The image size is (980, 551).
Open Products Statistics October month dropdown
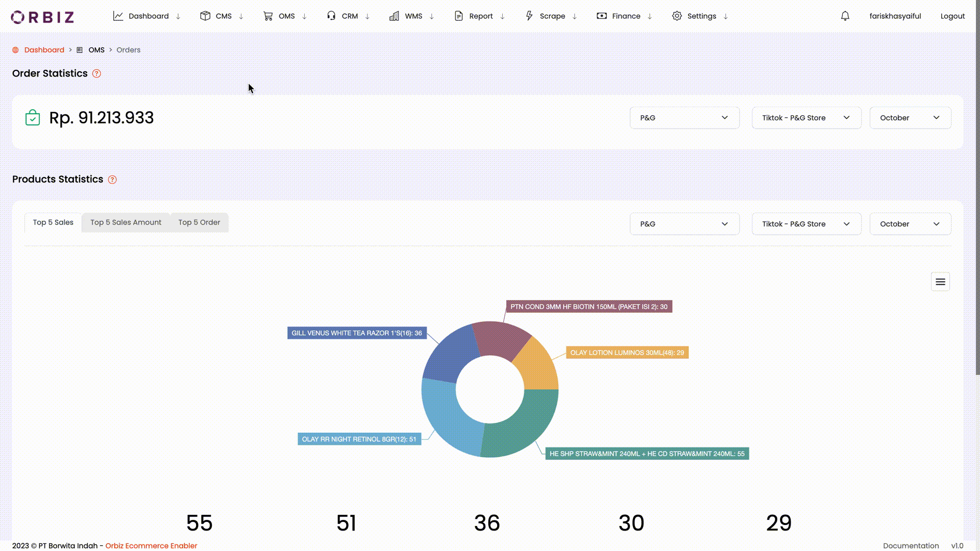(x=910, y=224)
